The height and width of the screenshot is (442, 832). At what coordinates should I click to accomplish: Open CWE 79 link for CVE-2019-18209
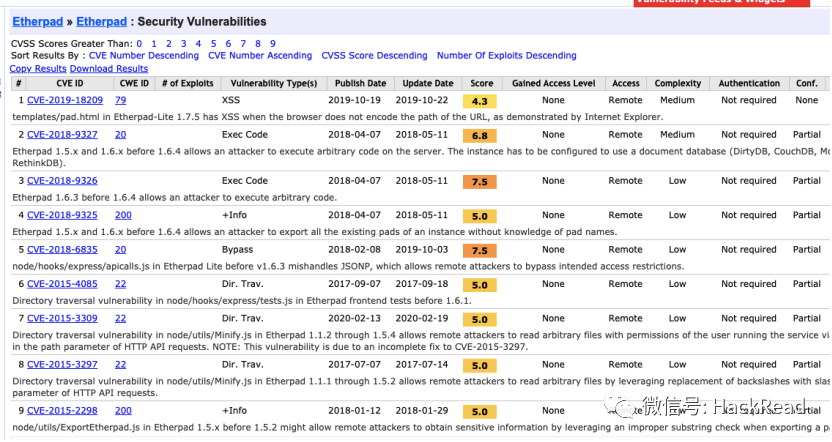[120, 100]
